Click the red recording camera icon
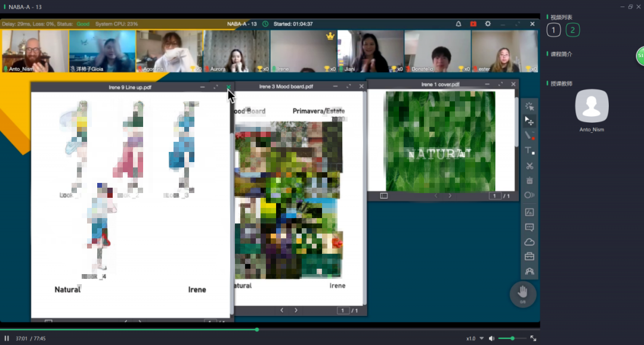644x345 pixels. click(x=473, y=24)
